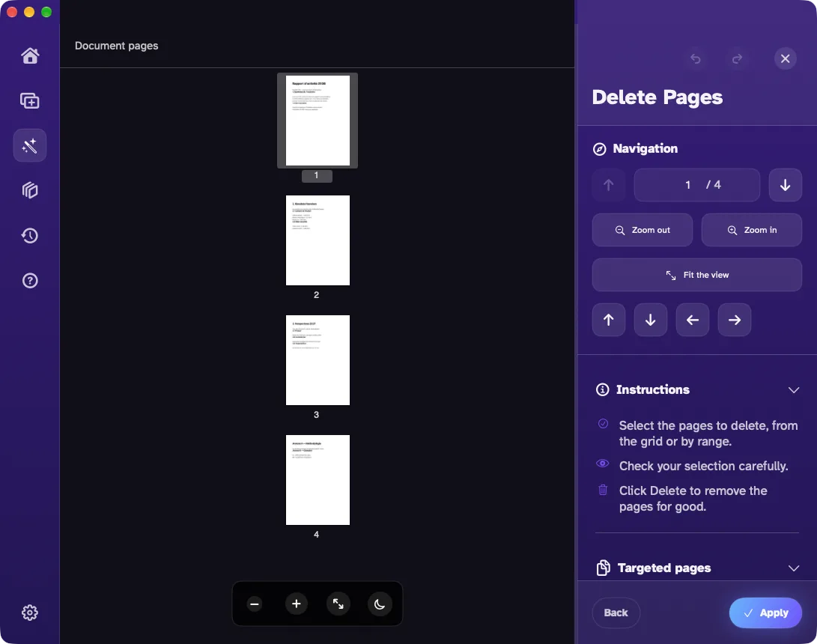
Task: Click the minus zoom button in bottom toolbar
Action: click(255, 604)
